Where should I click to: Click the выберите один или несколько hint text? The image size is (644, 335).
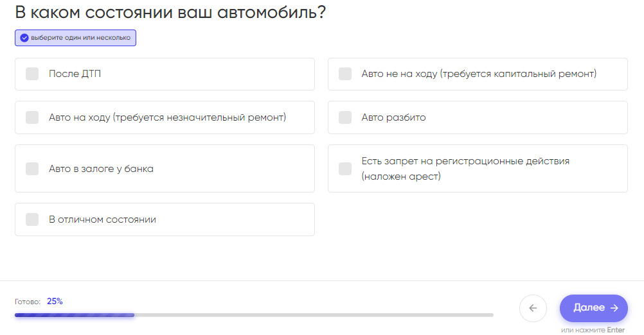pos(80,38)
